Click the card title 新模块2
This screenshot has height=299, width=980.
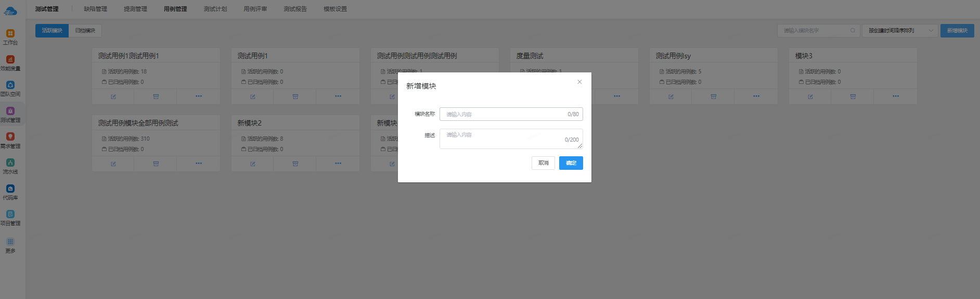click(x=250, y=123)
